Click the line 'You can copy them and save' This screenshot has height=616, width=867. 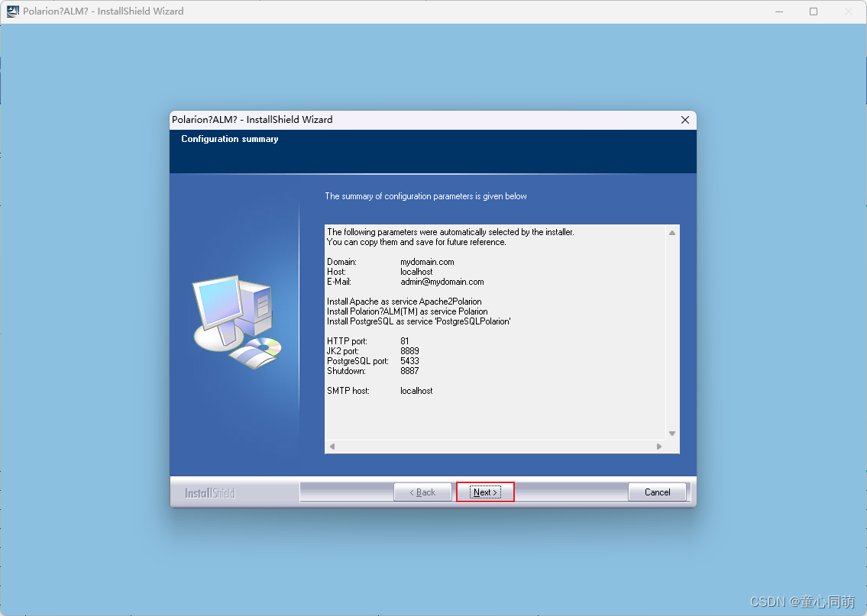click(x=416, y=242)
